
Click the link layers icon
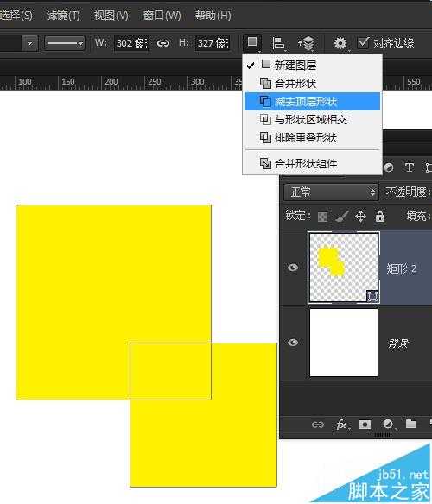click(318, 425)
